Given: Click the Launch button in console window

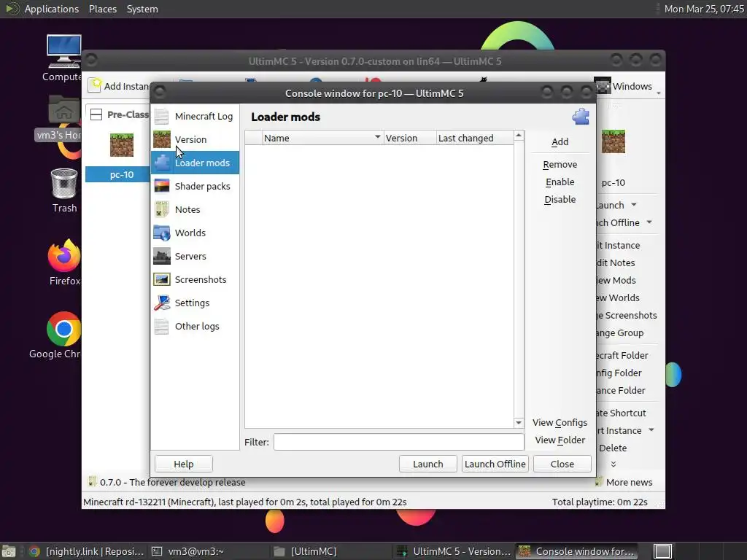Looking at the screenshot, I should (x=427, y=464).
